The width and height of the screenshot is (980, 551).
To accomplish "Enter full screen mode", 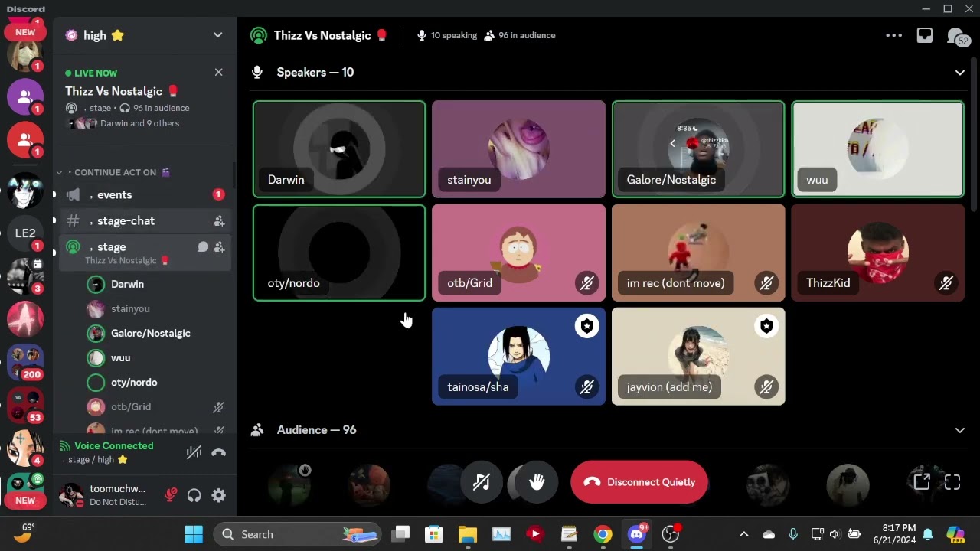I will coord(952,482).
